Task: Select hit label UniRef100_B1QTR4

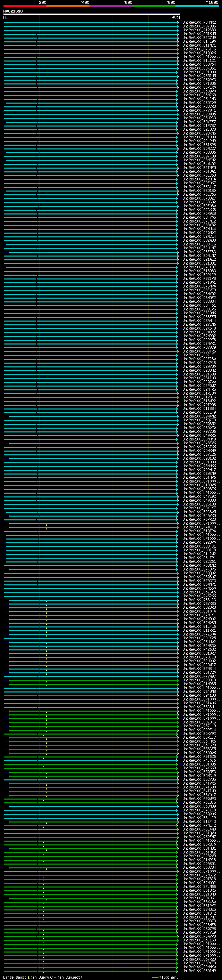Action: click(199, 531)
